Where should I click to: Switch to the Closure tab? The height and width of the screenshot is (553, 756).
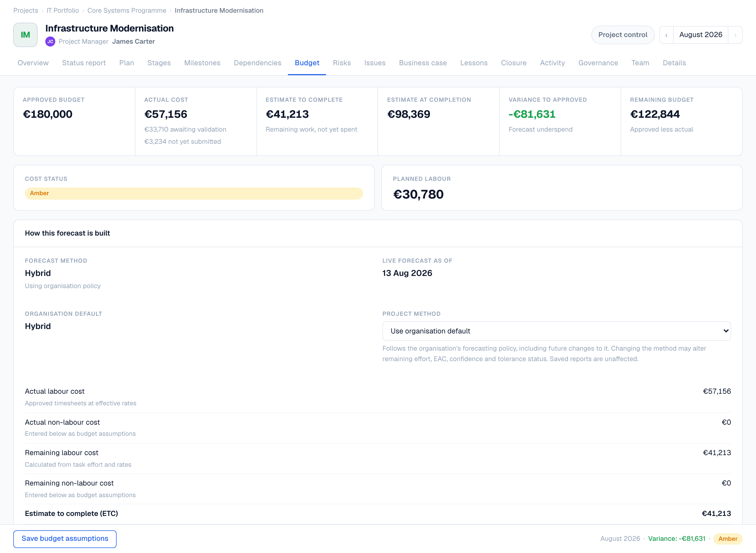pyautogui.click(x=514, y=63)
